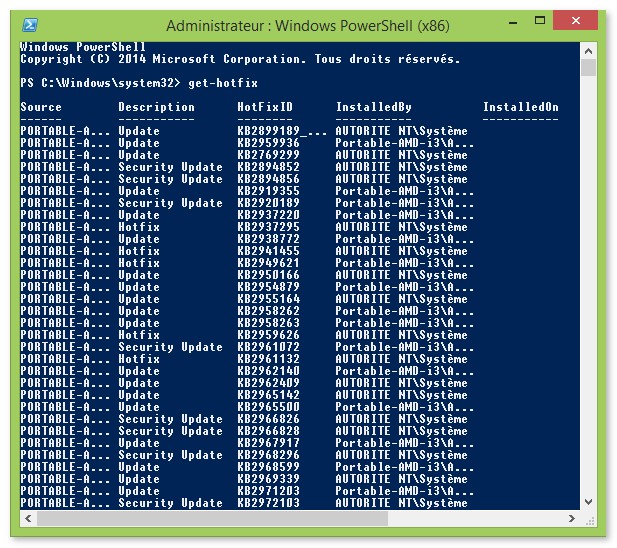Click hotfix ID KB2967917
The width and height of the screenshot is (617, 548).
[268, 443]
